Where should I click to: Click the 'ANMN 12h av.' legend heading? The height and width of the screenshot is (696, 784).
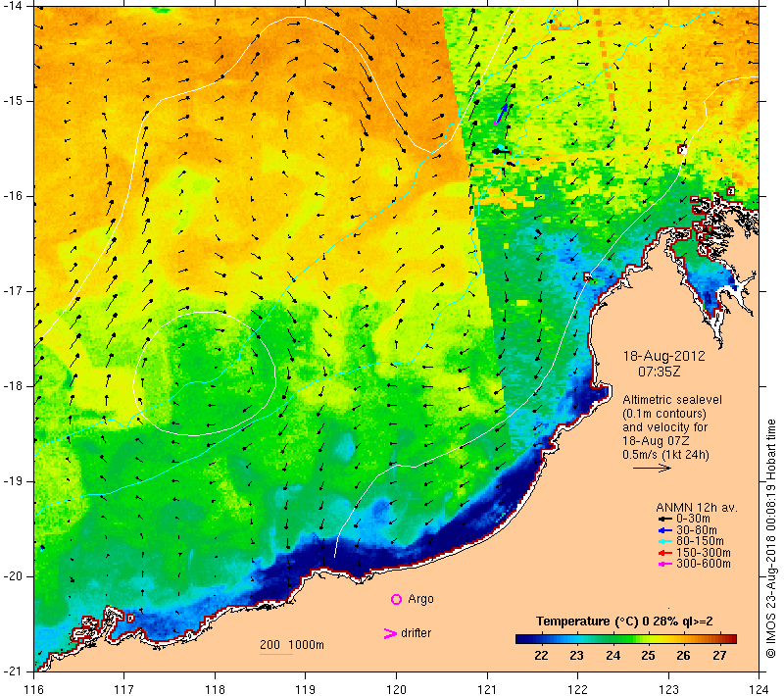click(697, 507)
